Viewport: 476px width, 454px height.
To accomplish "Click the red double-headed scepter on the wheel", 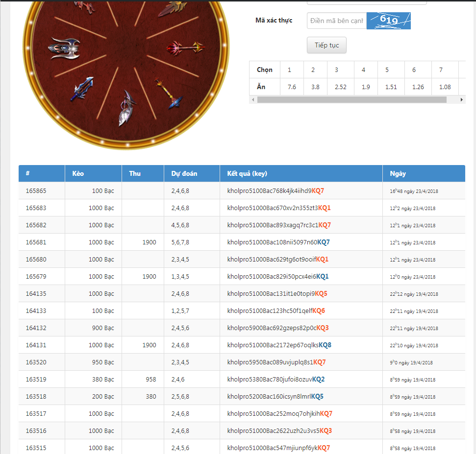I will click(185, 48).
